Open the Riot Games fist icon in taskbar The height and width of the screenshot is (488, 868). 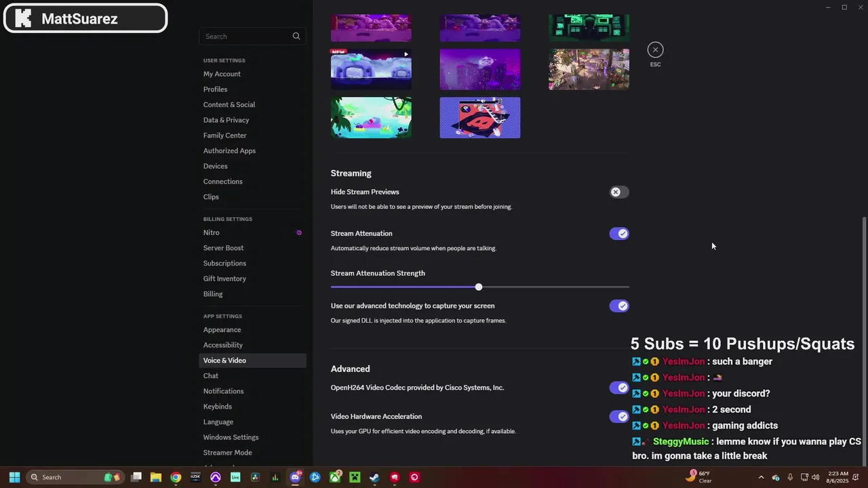point(395,477)
